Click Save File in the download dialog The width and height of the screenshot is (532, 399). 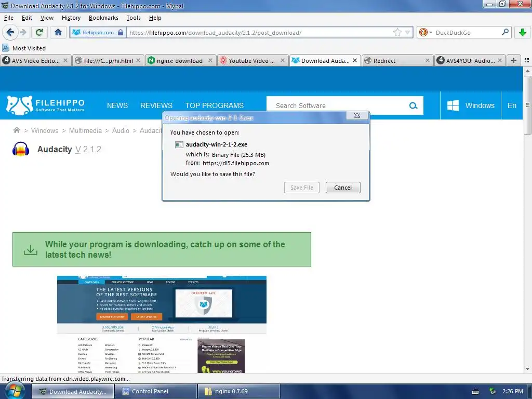pyautogui.click(x=302, y=188)
